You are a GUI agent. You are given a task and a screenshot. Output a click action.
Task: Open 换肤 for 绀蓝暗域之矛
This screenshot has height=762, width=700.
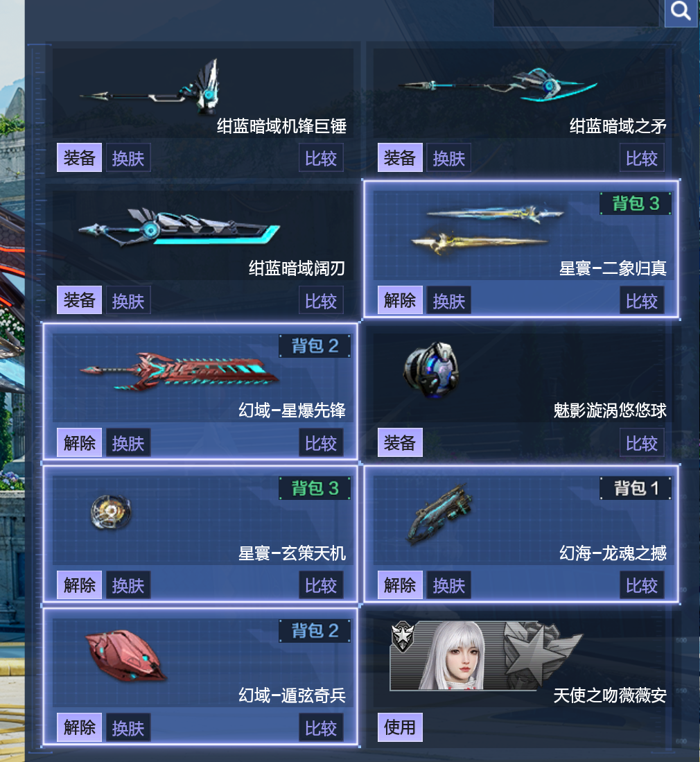449,157
